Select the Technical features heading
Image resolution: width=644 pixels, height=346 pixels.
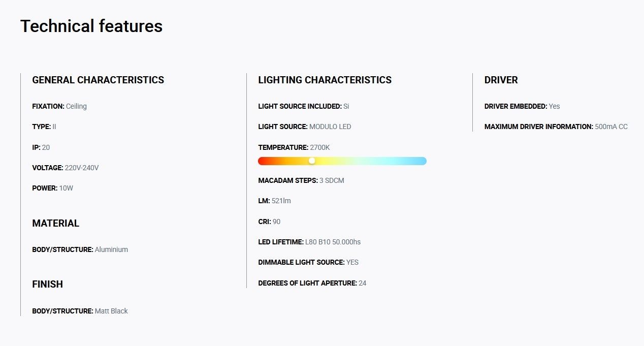[x=91, y=26]
